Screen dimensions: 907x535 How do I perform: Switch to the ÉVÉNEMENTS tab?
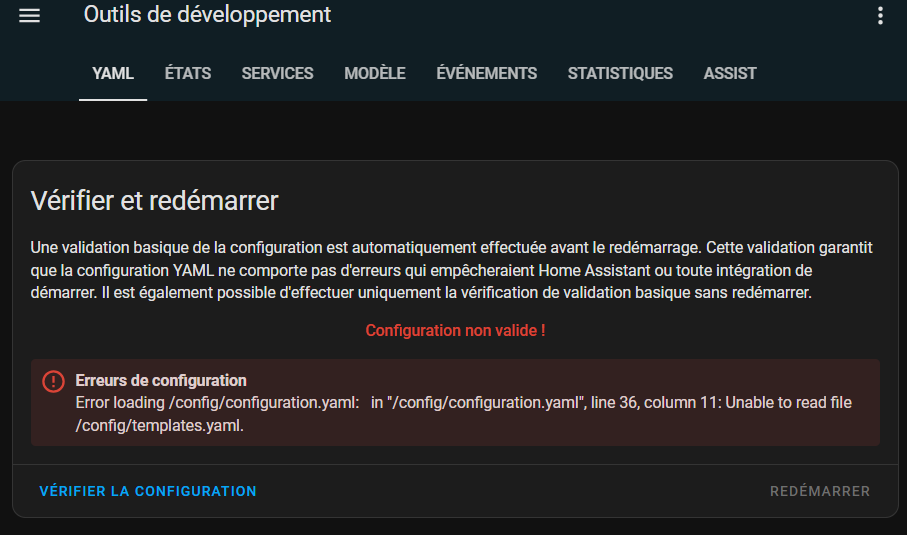486,73
